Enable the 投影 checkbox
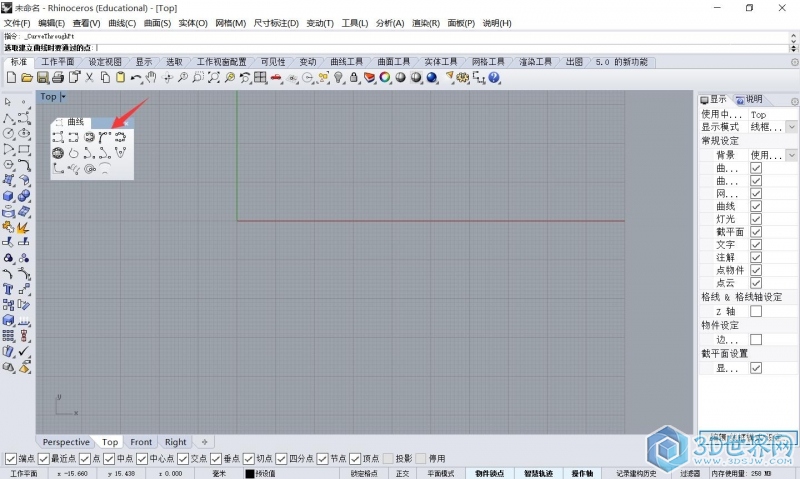The width and height of the screenshot is (800, 479). click(x=388, y=459)
